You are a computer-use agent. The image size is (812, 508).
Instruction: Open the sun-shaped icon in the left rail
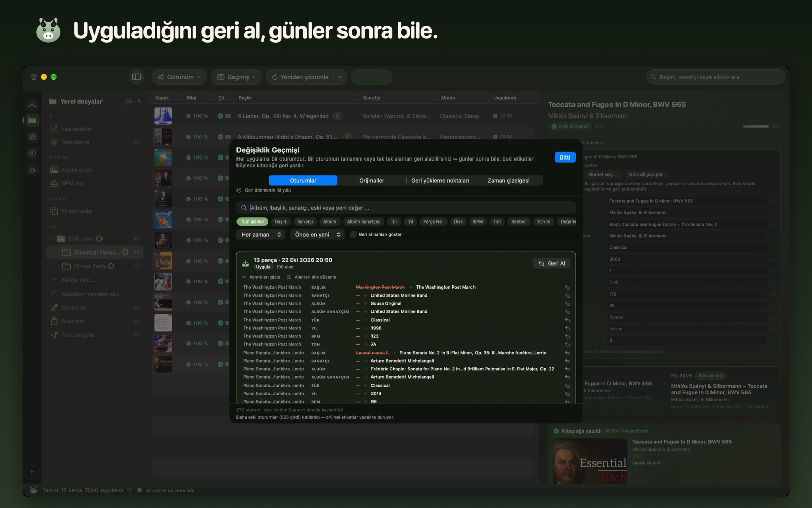pos(32,170)
